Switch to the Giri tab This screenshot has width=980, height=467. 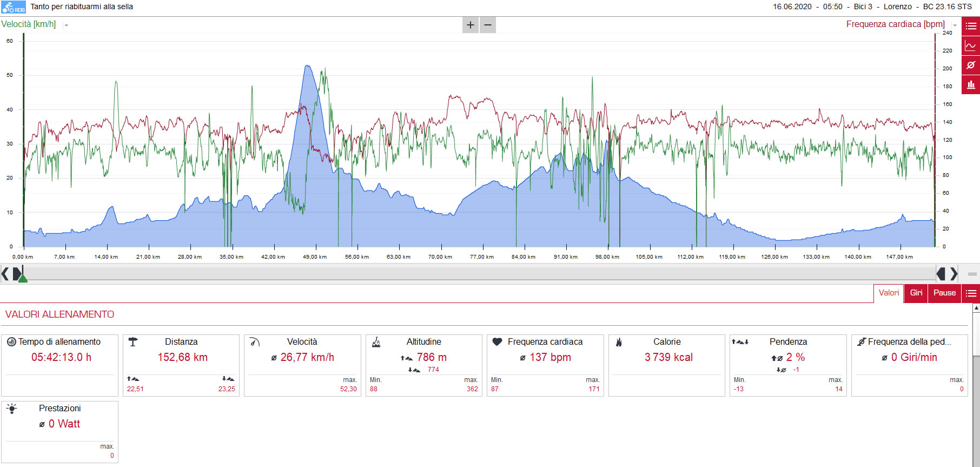coord(916,293)
